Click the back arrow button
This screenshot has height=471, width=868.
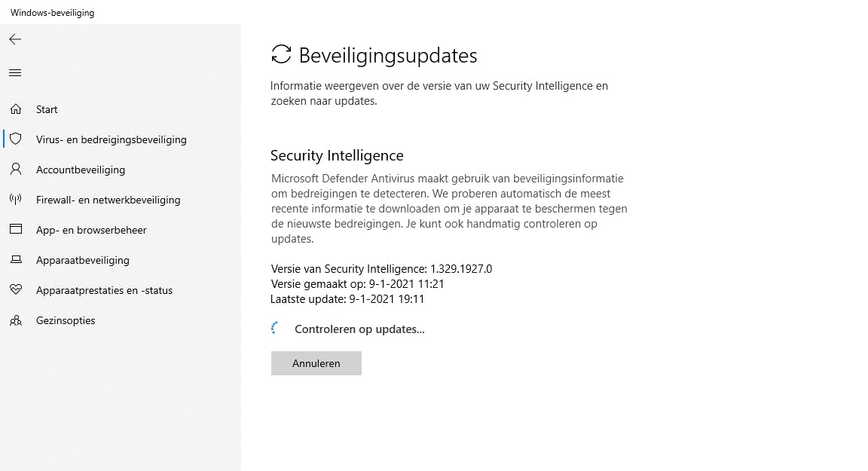[15, 39]
